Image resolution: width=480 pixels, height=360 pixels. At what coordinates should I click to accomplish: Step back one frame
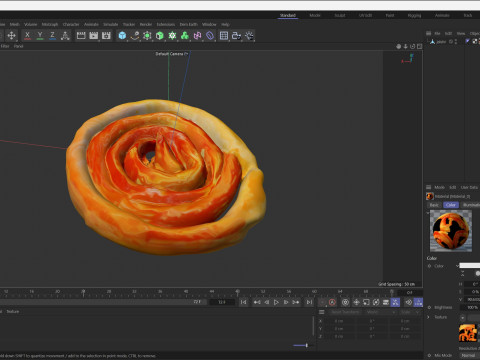(x=267, y=302)
